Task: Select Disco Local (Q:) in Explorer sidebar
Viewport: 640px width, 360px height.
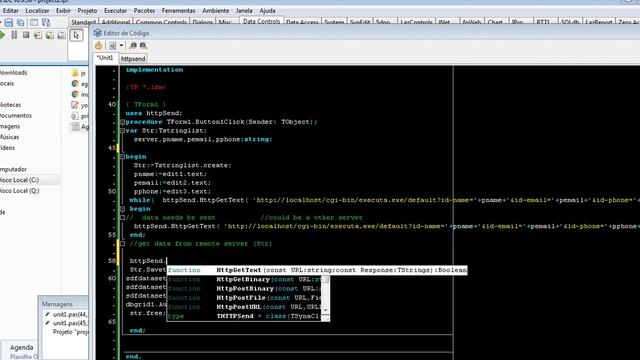Action: [19, 191]
